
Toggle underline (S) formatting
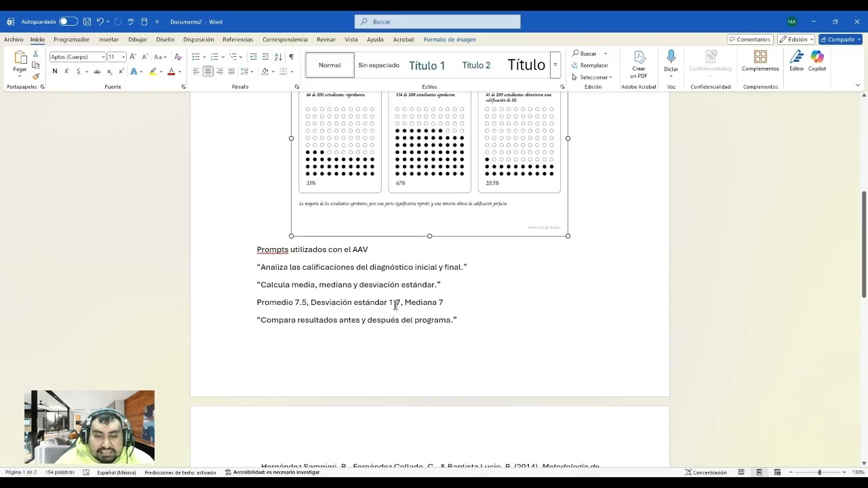click(78, 71)
